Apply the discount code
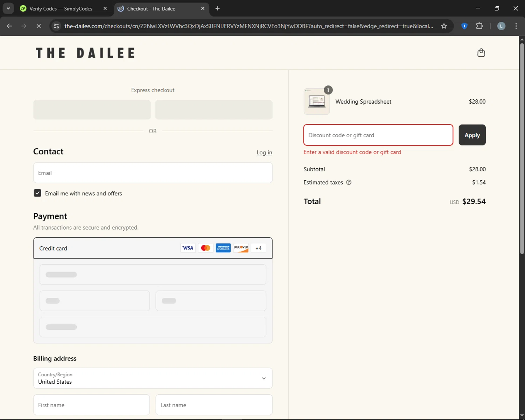This screenshot has height=420, width=525. coord(472,135)
